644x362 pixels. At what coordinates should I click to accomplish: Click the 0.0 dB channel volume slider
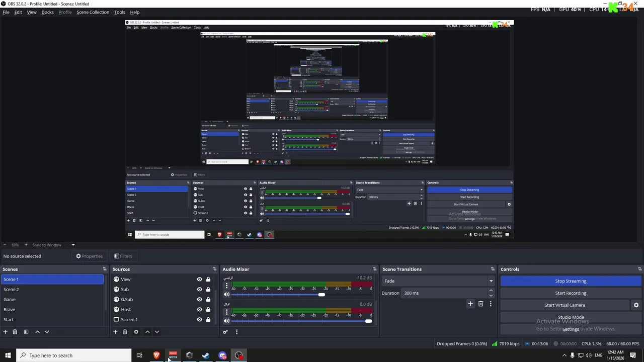point(302,321)
